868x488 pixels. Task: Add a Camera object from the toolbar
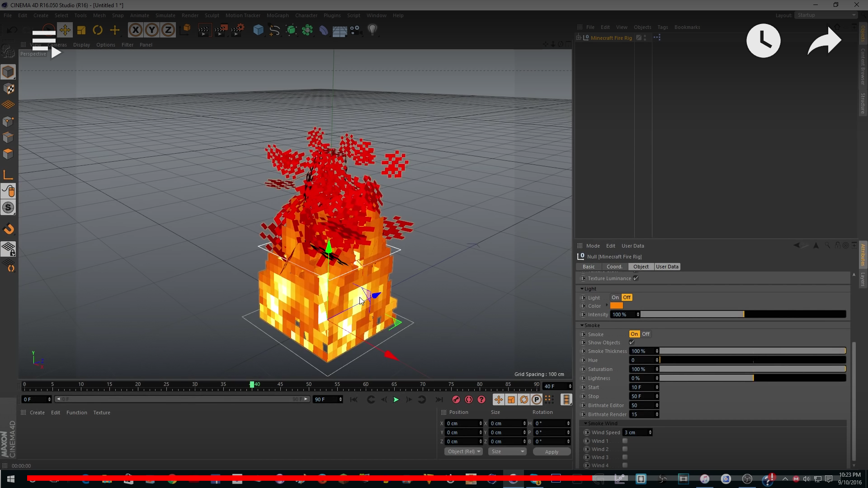coord(356,30)
